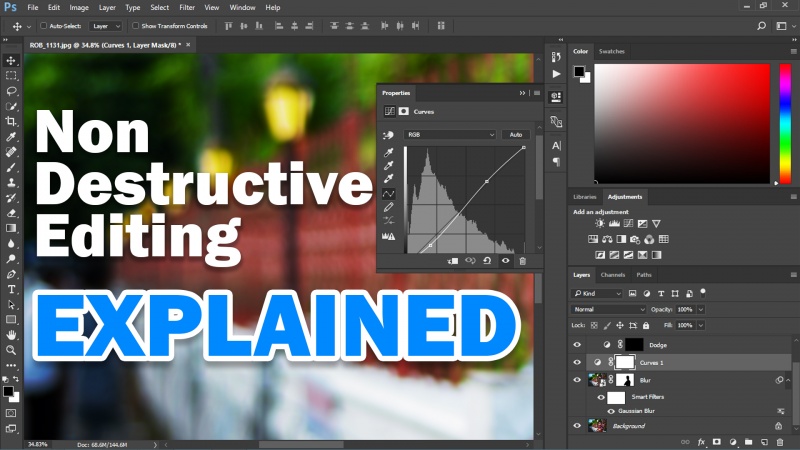800x450 pixels.
Task: Select the Path Selection tool
Action: pyautogui.click(x=11, y=305)
